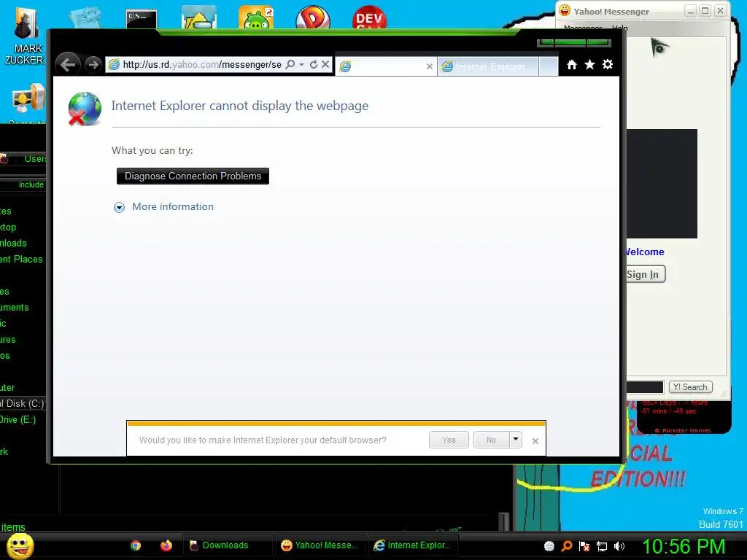Screen dimensions: 747x560
Task: Choose No for default browser prompt
Action: click(491, 440)
